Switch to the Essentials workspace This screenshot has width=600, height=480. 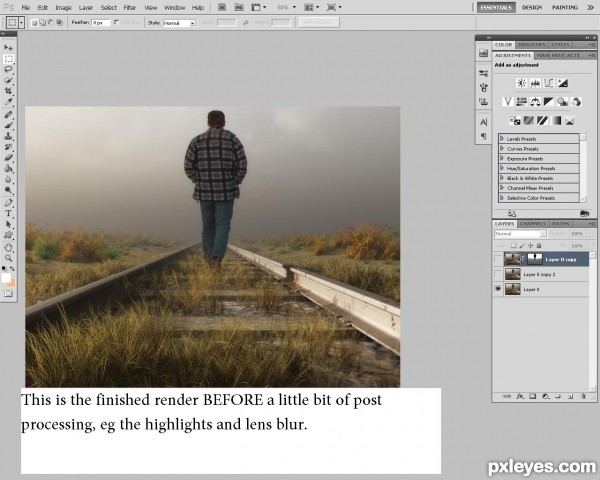[496, 7]
